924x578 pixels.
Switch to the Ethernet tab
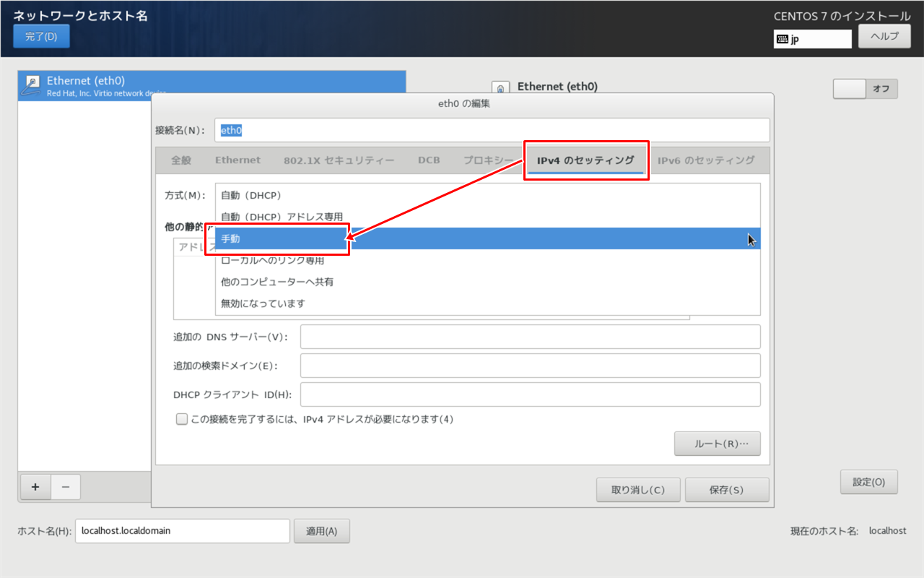pos(237,160)
